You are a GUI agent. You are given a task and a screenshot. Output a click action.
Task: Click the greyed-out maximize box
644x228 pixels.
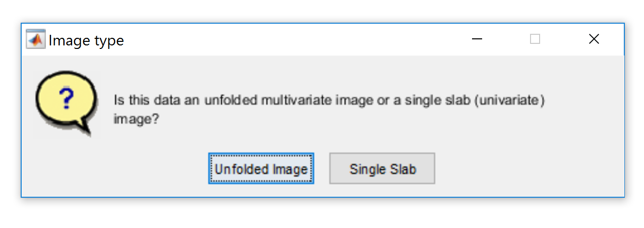point(535,39)
